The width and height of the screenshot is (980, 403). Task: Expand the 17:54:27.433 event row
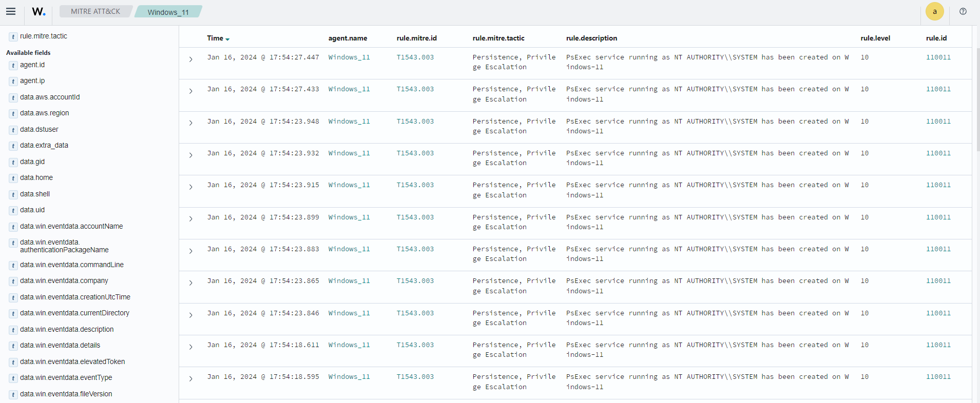[x=190, y=91]
